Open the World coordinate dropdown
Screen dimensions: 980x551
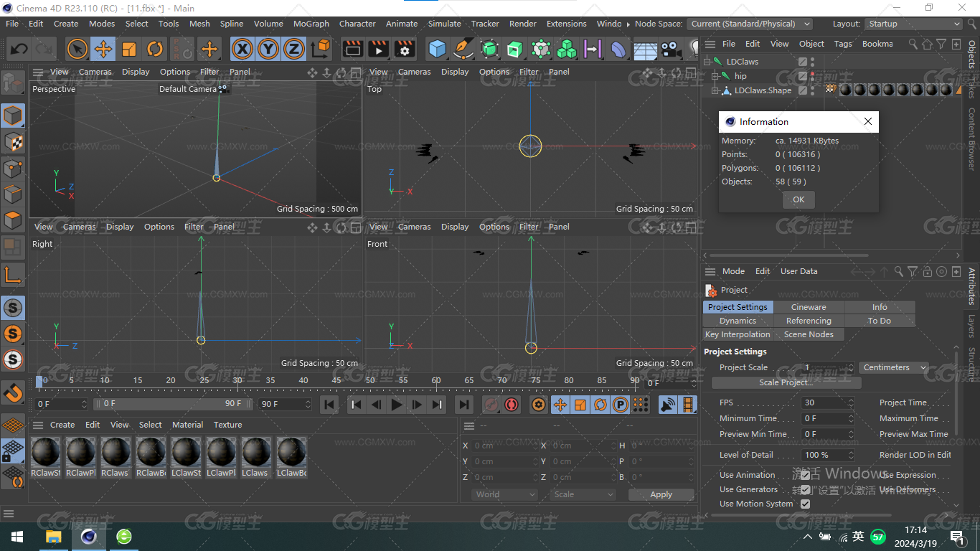point(505,494)
